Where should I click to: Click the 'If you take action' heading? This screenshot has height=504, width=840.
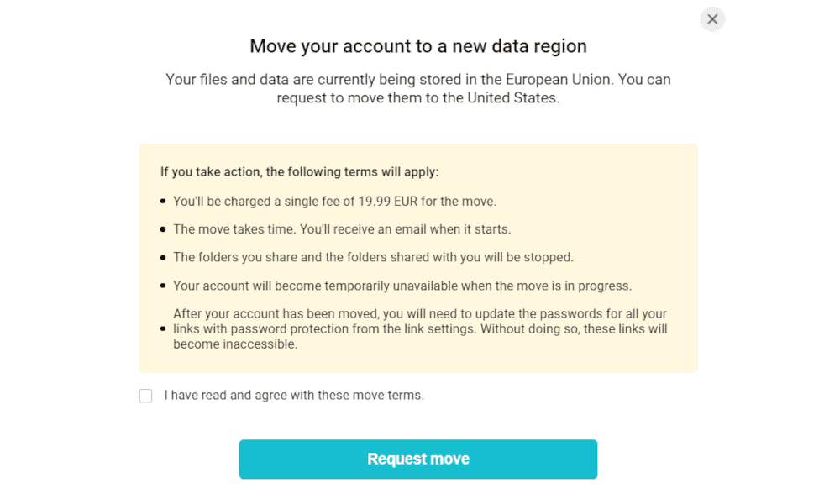point(300,172)
